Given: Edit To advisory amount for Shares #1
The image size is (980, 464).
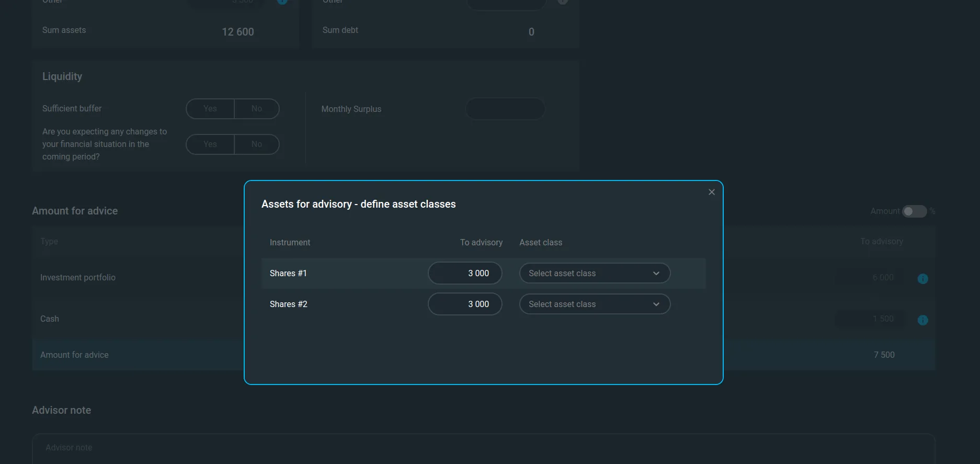Looking at the screenshot, I should [x=465, y=273].
